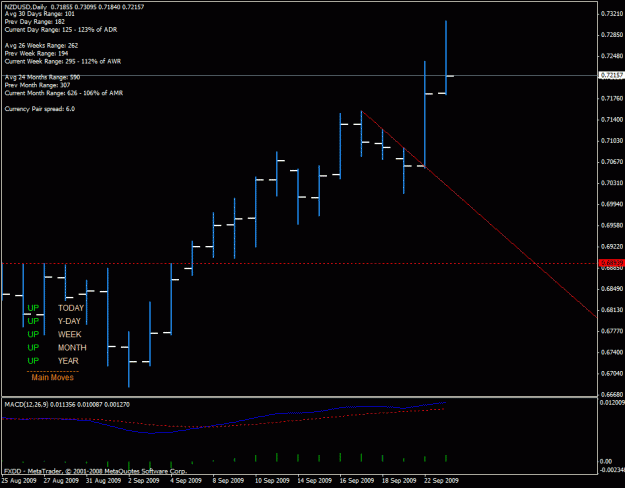
Task: Click the green UP label beside WEEK
Action: point(33,334)
